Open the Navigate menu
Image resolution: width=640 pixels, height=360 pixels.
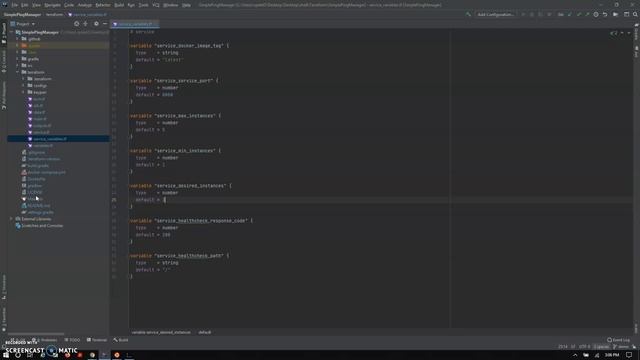click(52, 5)
